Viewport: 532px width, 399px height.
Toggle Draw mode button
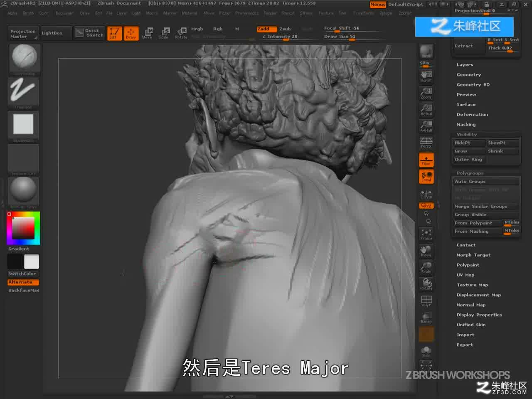(131, 33)
